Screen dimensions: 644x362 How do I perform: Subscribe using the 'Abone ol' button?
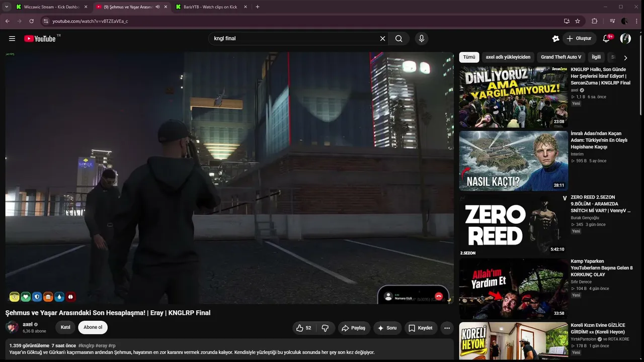pyautogui.click(x=93, y=327)
